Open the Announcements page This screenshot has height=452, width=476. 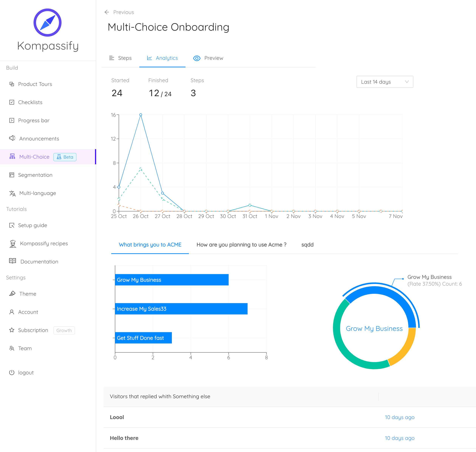point(39,139)
